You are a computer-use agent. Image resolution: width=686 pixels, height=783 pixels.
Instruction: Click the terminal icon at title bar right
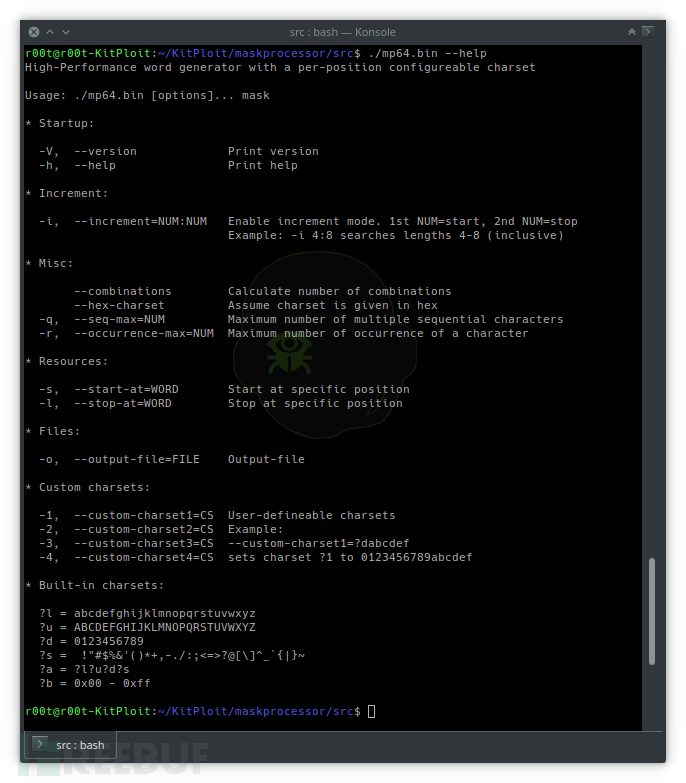[648, 32]
